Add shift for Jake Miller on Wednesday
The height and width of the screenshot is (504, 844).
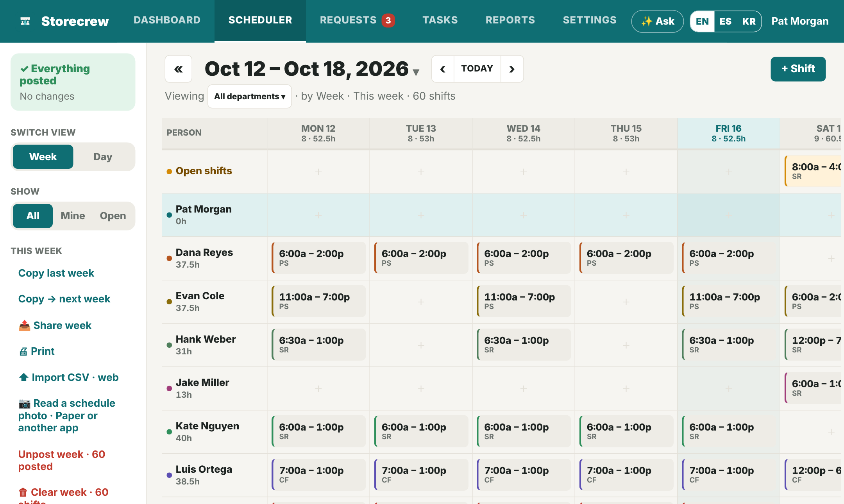tap(524, 389)
